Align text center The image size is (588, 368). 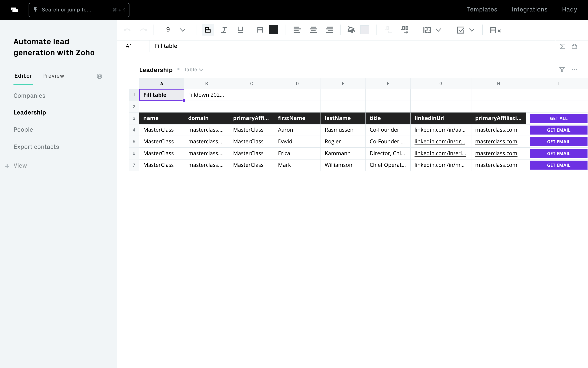click(313, 30)
